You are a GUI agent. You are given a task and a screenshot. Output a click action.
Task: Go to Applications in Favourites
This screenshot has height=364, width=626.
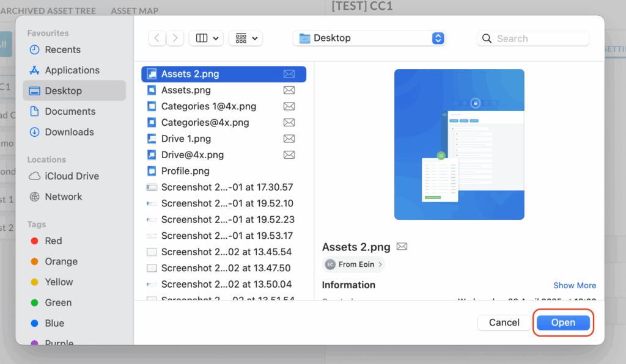pos(72,70)
